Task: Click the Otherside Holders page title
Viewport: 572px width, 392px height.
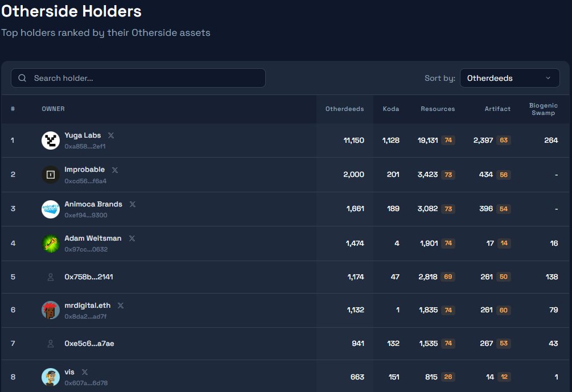Action: click(x=71, y=11)
